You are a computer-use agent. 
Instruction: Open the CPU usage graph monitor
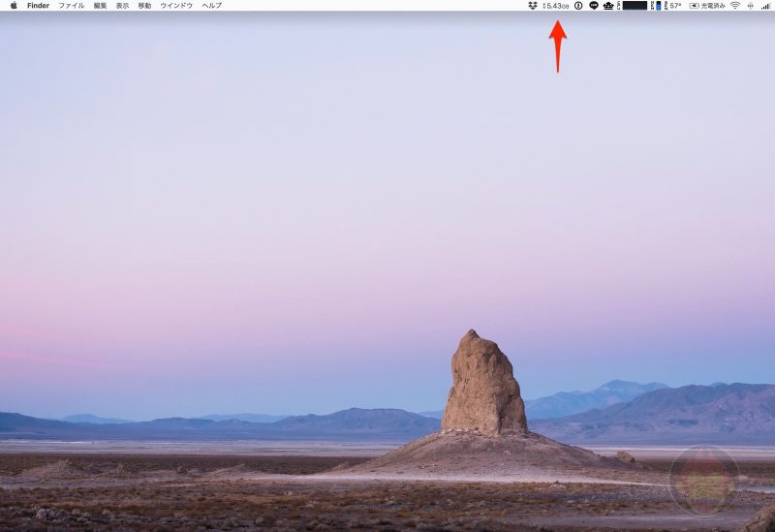(x=633, y=6)
